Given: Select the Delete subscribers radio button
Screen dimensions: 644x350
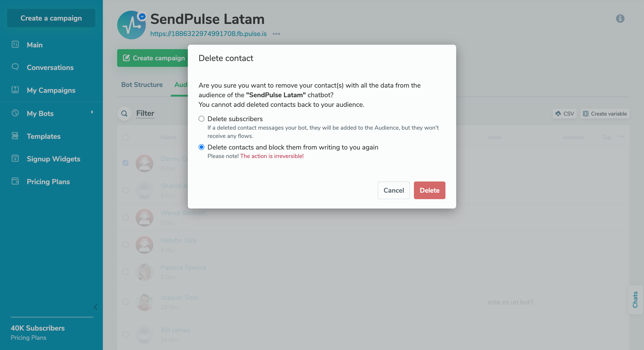Looking at the screenshot, I should (201, 119).
